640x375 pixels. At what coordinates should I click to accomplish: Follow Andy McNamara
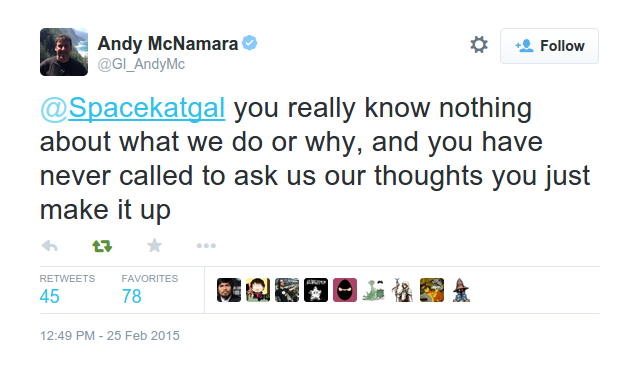click(549, 46)
